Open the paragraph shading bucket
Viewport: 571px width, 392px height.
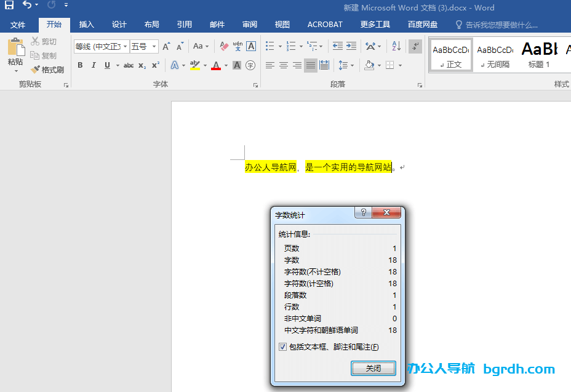click(369, 65)
